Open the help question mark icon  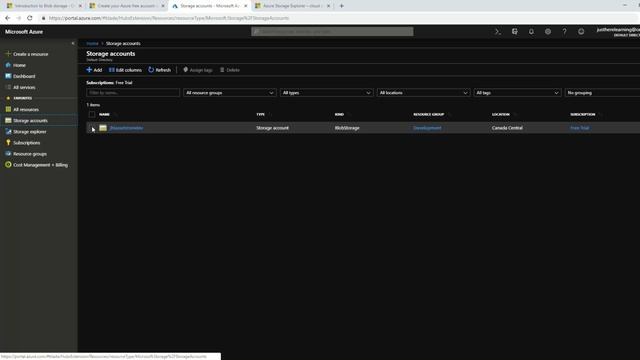tap(564, 31)
